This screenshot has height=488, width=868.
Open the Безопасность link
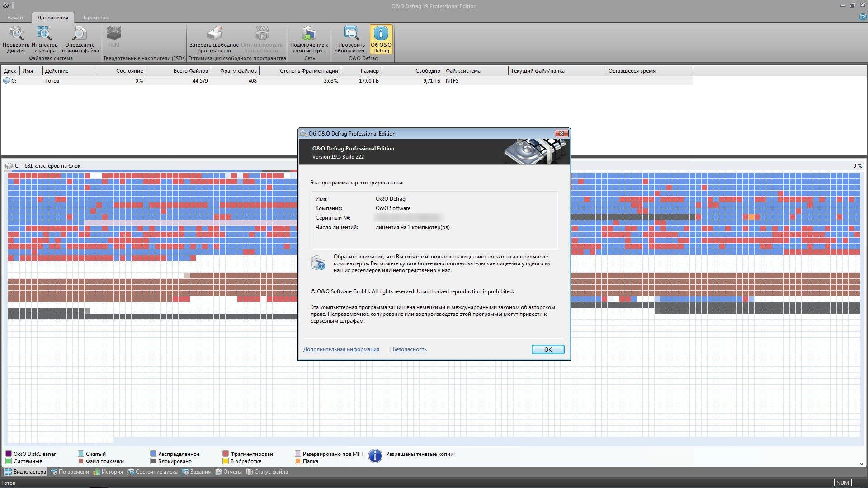click(x=410, y=349)
